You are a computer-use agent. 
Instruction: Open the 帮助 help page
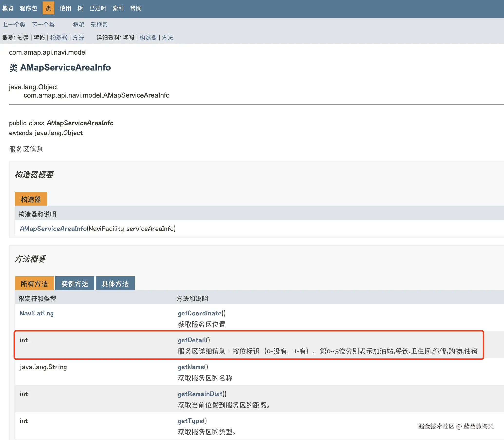click(x=136, y=8)
